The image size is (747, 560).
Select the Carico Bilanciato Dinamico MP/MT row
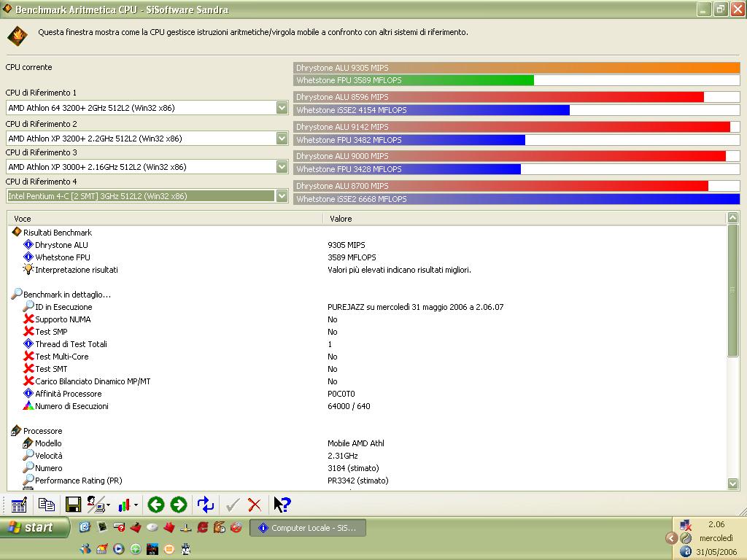[368, 381]
